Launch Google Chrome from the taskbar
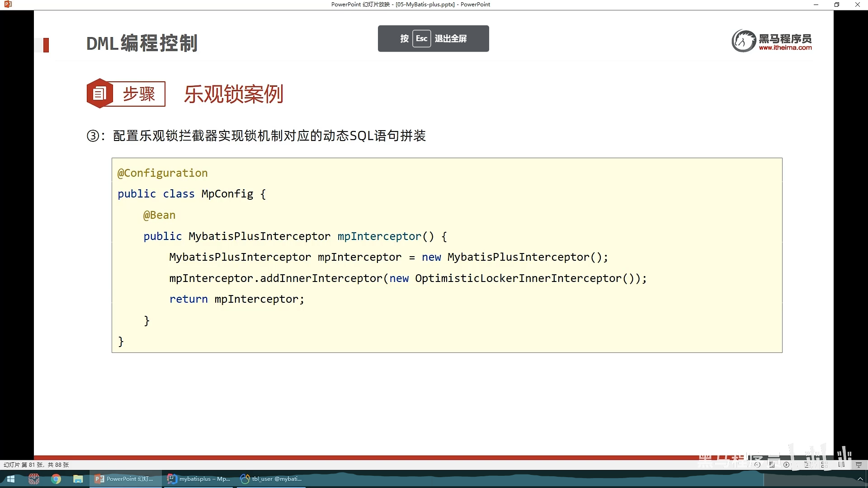868x488 pixels. [56, 479]
